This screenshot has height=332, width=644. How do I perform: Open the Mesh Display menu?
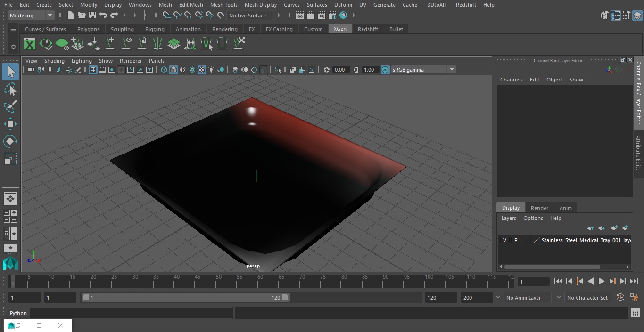tap(260, 5)
